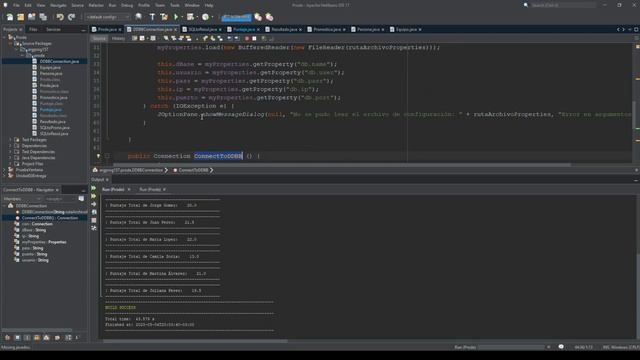Open the Members dropdown in Navigator
This screenshot has width=640, height=360.
coord(21,199)
